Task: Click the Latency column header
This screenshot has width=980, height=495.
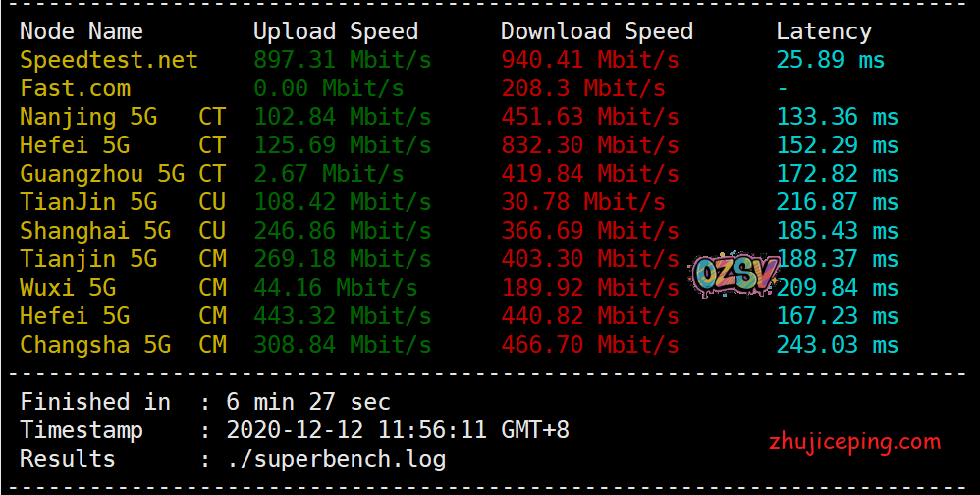Action: click(x=824, y=31)
